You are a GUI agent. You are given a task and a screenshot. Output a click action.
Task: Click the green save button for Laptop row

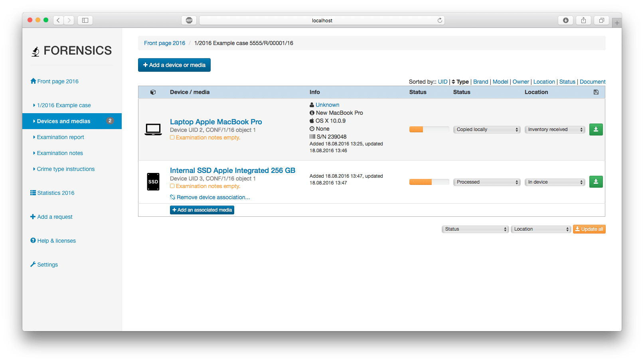click(596, 130)
